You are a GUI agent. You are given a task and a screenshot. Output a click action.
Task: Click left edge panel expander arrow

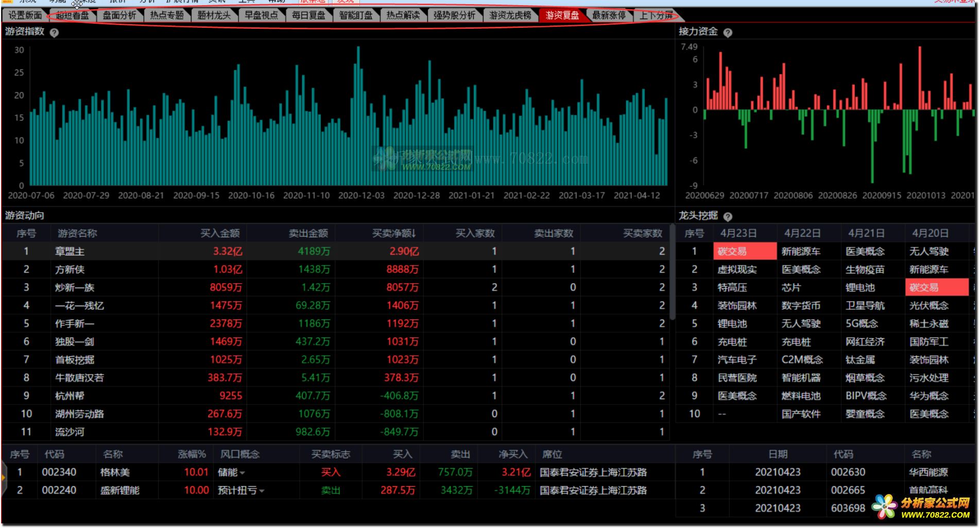(4, 479)
